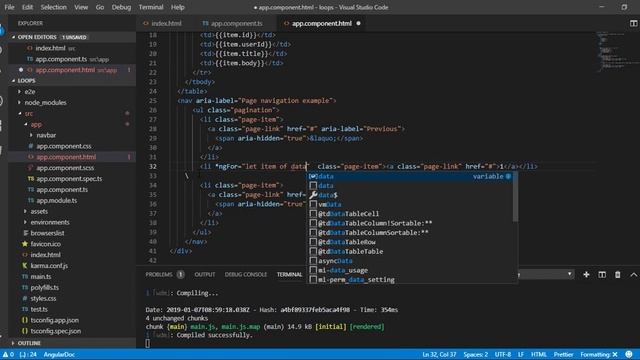640x360 pixels.
Task: Click the suggestion list scrollbar
Action: coord(516,197)
